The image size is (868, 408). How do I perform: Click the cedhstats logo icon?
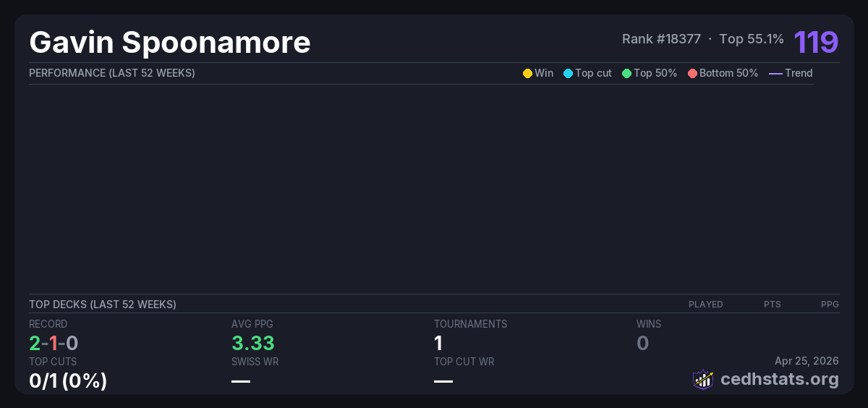point(703,379)
